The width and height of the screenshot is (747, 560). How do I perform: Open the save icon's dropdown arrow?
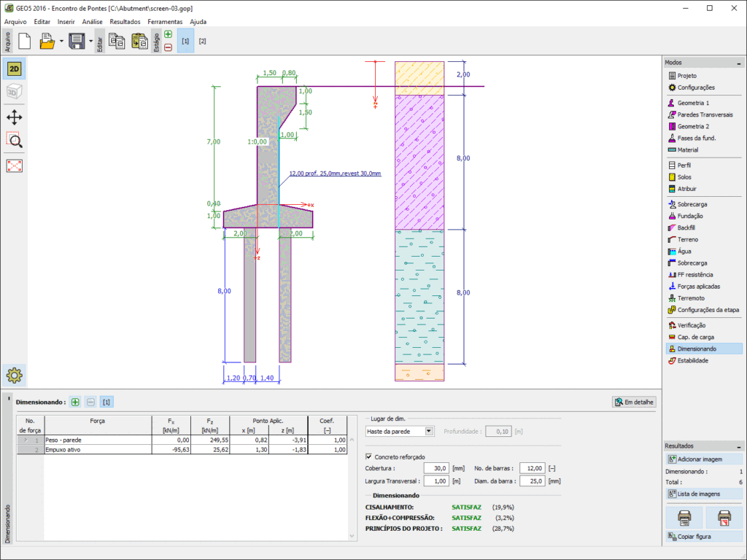pyautogui.click(x=90, y=42)
